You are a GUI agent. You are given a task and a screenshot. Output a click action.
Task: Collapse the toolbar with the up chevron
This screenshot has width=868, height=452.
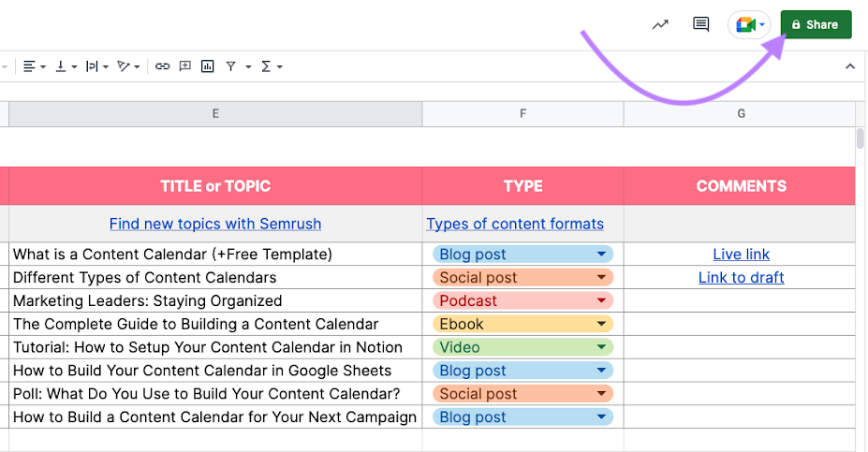point(850,66)
